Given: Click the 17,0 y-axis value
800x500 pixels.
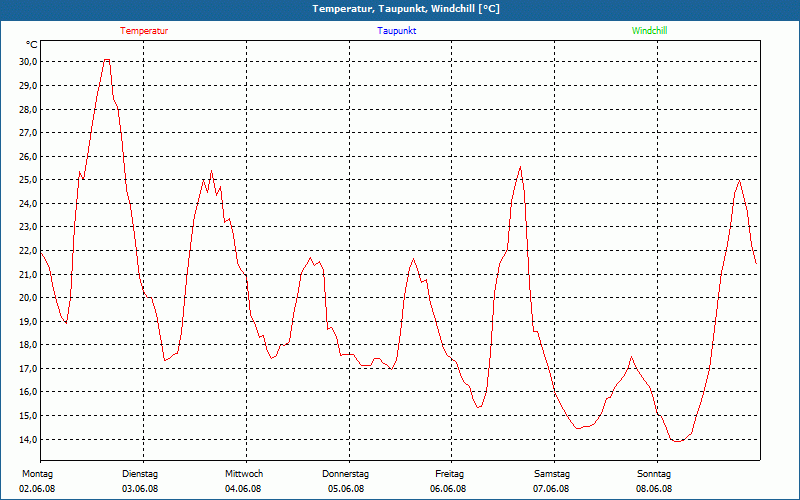Looking at the screenshot, I should 29,369.
